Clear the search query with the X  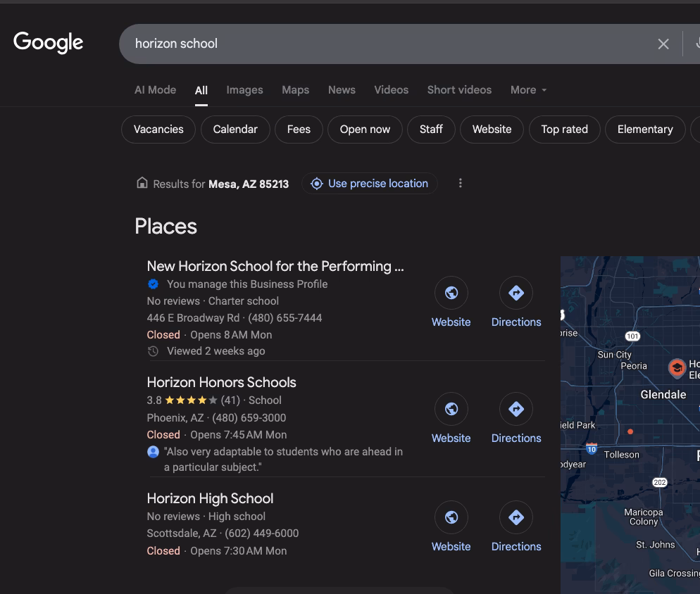tap(663, 43)
